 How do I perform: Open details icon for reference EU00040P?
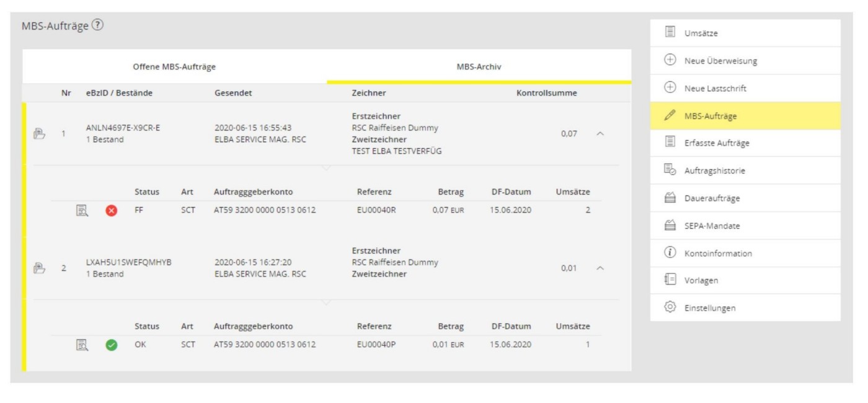tap(82, 345)
